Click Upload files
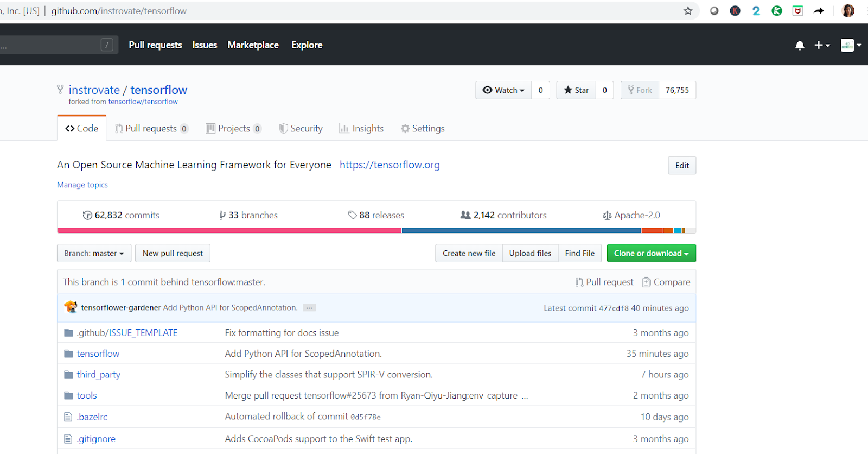This screenshot has height=454, width=868. coord(530,253)
